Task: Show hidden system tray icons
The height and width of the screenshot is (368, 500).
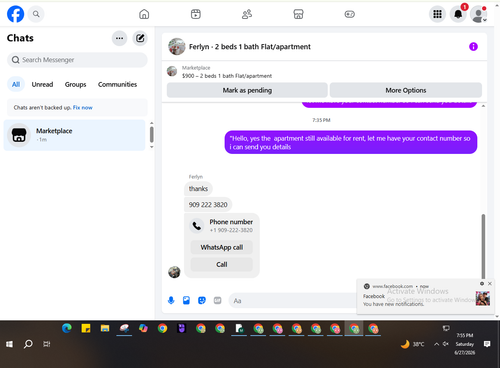Action: (436, 344)
